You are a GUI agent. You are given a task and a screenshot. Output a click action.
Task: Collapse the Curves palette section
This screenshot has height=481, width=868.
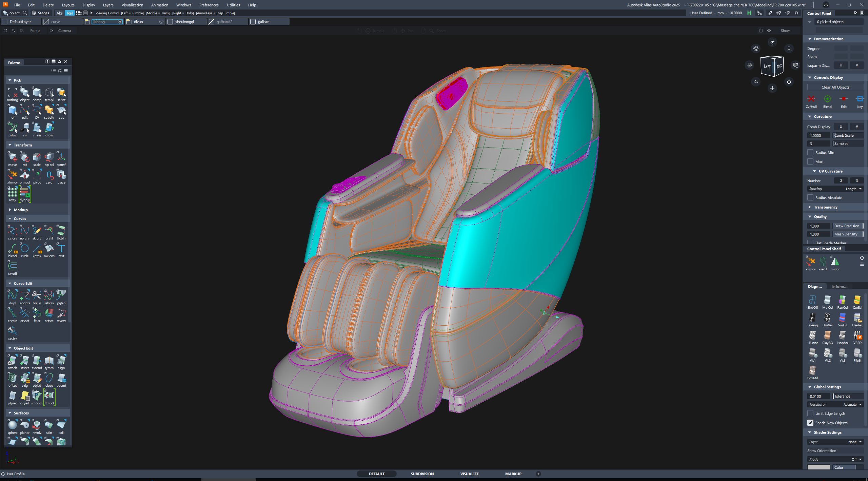click(9, 218)
